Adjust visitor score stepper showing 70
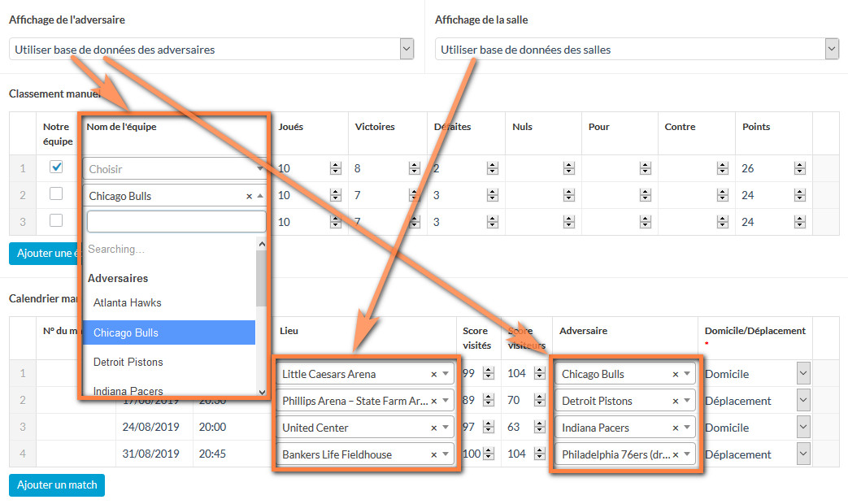The width and height of the screenshot is (848, 504). (539, 400)
